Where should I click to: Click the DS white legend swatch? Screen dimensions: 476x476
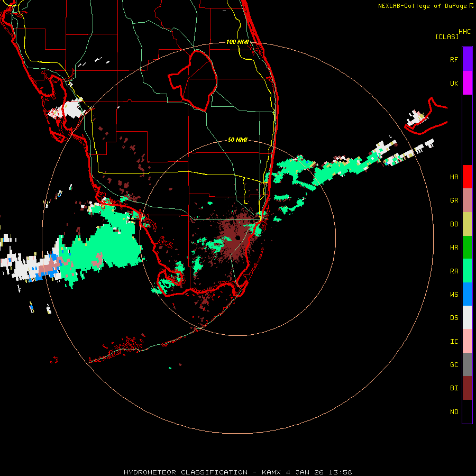[x=467, y=317]
